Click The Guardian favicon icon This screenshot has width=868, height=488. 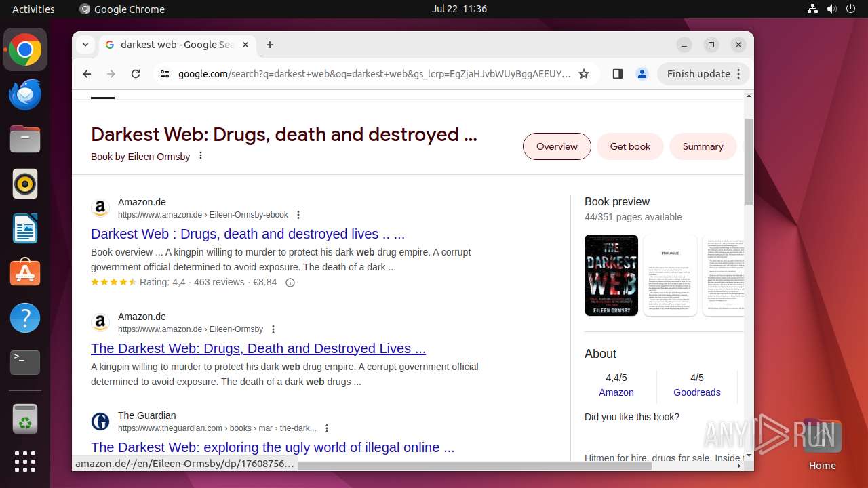coord(100,422)
